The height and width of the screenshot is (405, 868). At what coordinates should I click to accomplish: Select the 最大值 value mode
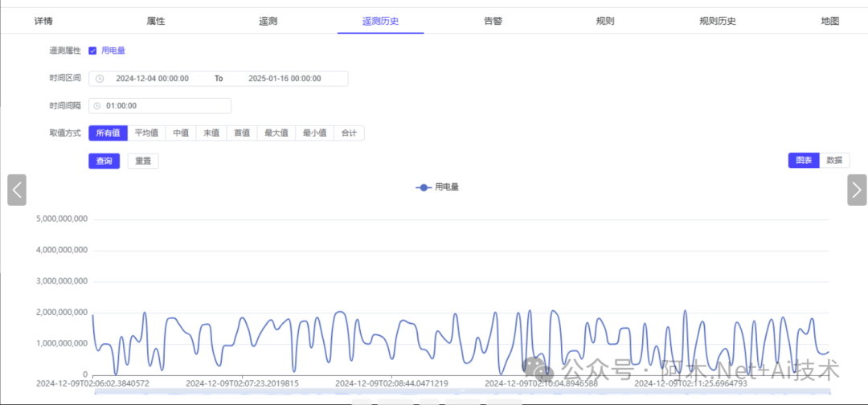click(x=276, y=133)
